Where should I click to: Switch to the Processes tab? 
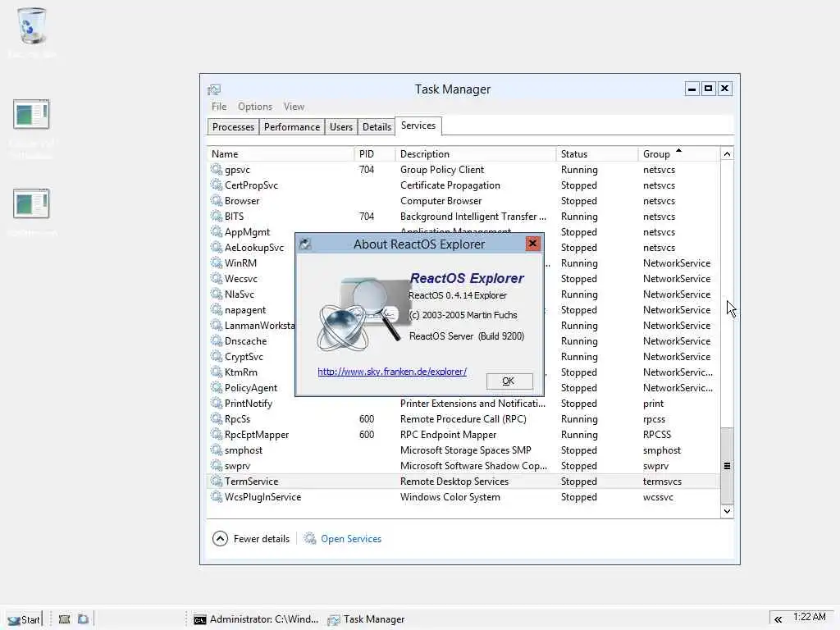click(233, 127)
